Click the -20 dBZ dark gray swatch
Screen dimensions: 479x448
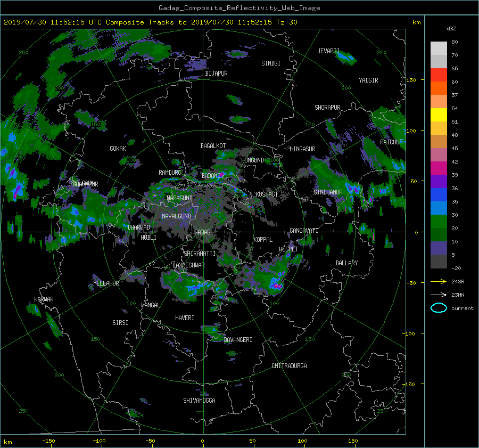(439, 262)
